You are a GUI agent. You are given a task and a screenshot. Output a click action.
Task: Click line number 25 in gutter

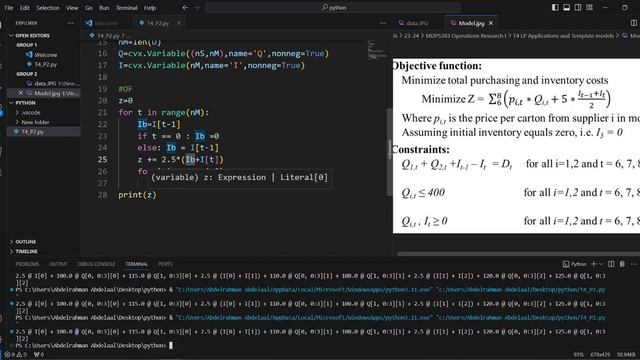(102, 160)
